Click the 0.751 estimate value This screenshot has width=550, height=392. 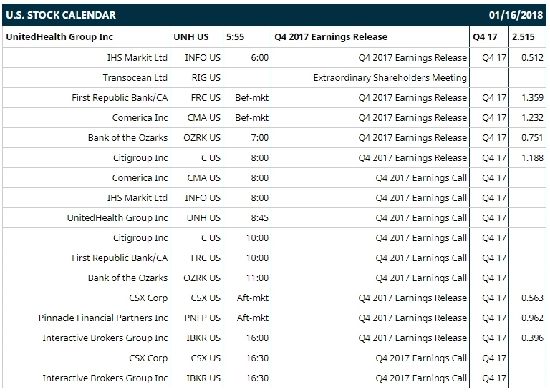[532, 137]
